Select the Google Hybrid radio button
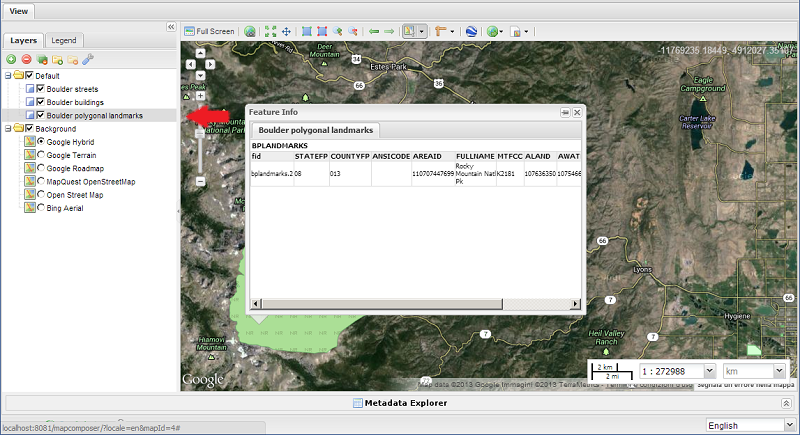Viewport: 800px width, 435px height. [41, 141]
